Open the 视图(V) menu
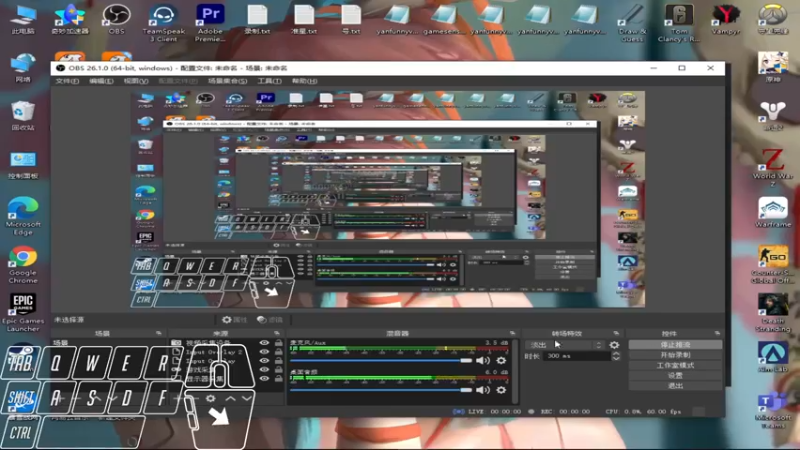The width and height of the screenshot is (800, 450). click(136, 81)
